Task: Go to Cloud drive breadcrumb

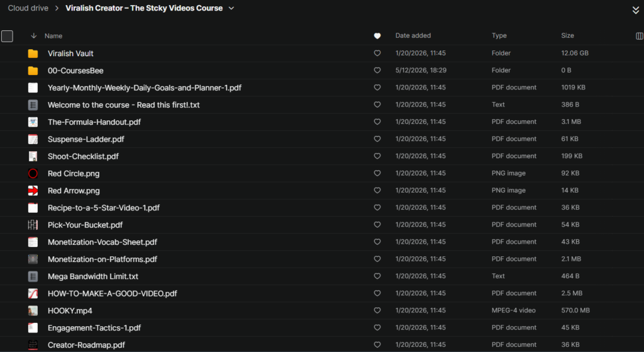Action: tap(28, 8)
